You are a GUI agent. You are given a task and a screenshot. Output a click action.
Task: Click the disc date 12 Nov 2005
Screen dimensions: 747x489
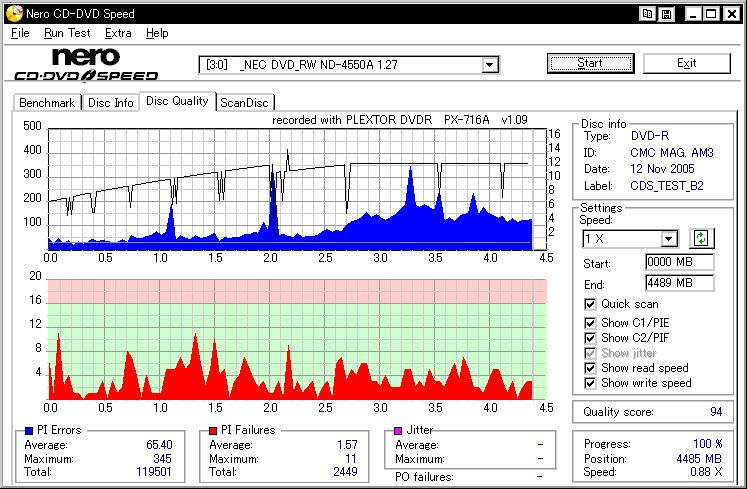[x=662, y=169]
